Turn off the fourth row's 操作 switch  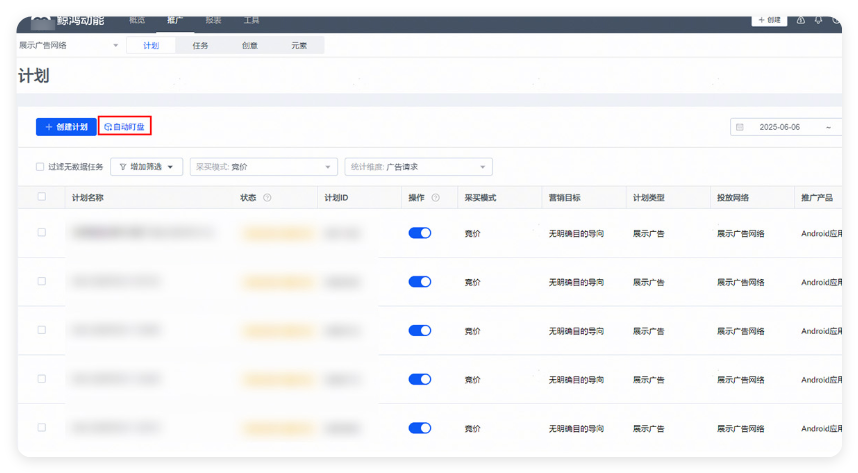[420, 379]
